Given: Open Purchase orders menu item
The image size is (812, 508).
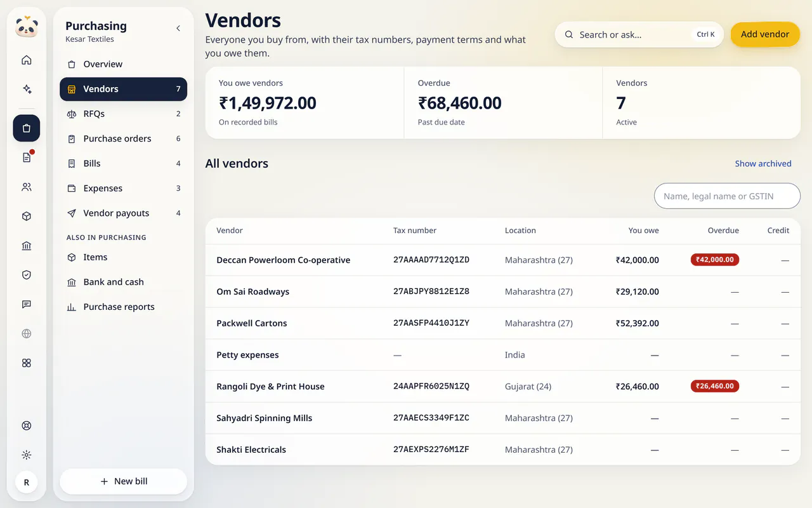Looking at the screenshot, I should pos(124,138).
